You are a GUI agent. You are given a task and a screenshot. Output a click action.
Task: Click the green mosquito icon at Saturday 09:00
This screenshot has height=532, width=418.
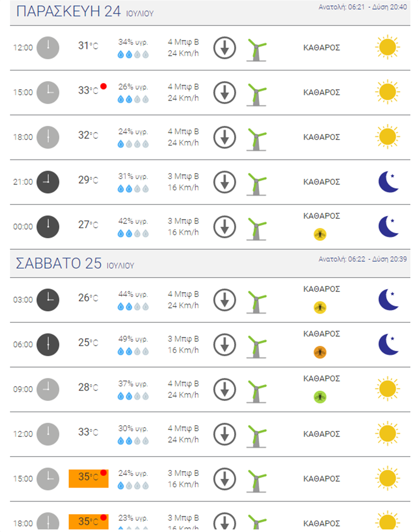[x=320, y=397]
